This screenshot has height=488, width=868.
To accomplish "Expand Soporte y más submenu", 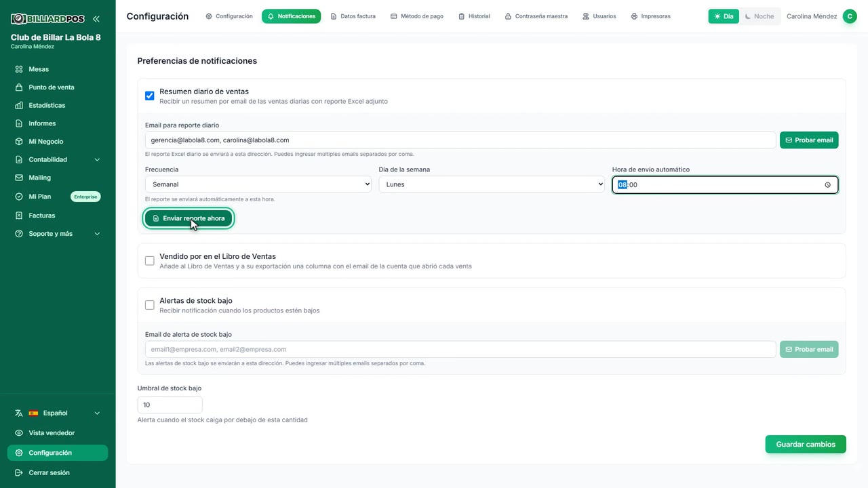I will tap(58, 234).
